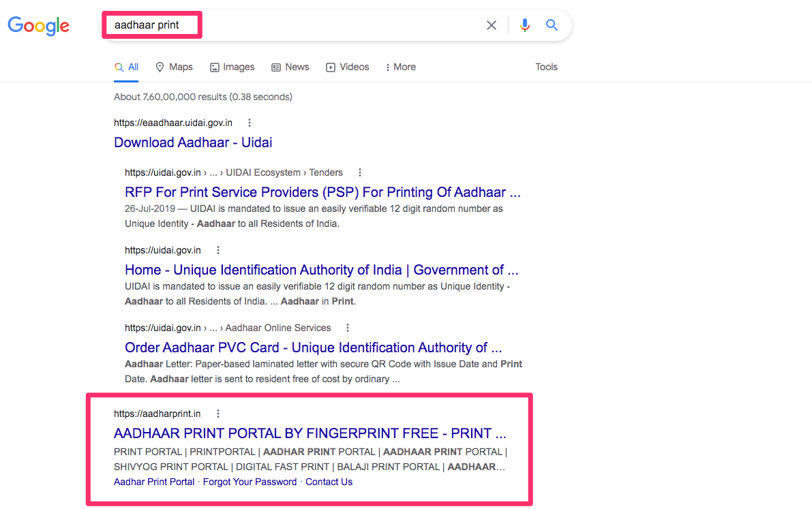Open the Contact Us sitelink
This screenshot has height=509, width=812.
pos(329,482)
